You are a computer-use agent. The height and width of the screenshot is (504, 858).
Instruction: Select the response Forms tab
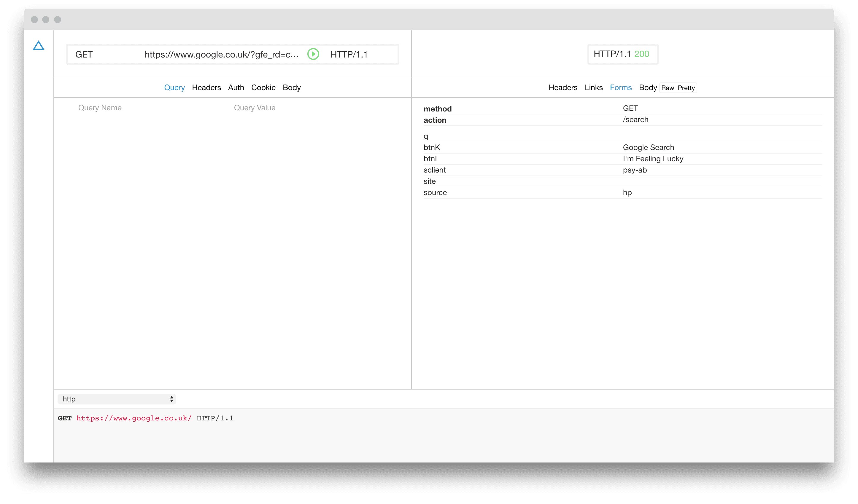(621, 87)
